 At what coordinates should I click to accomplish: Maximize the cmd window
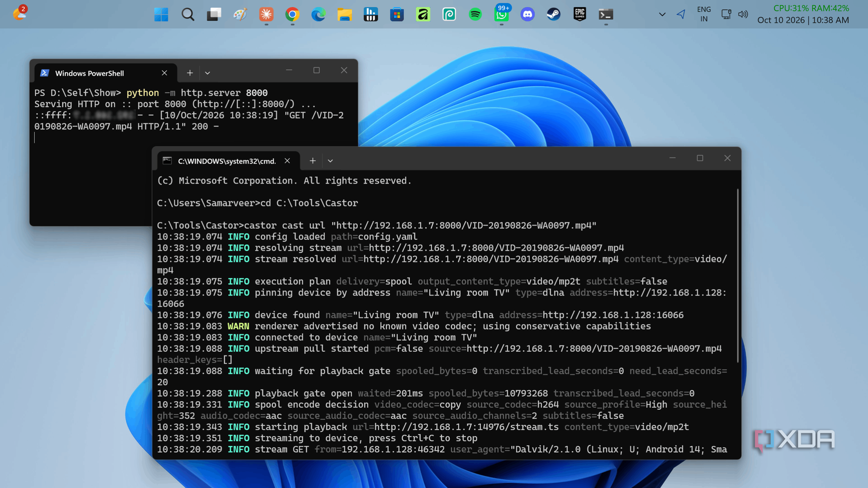pyautogui.click(x=700, y=158)
